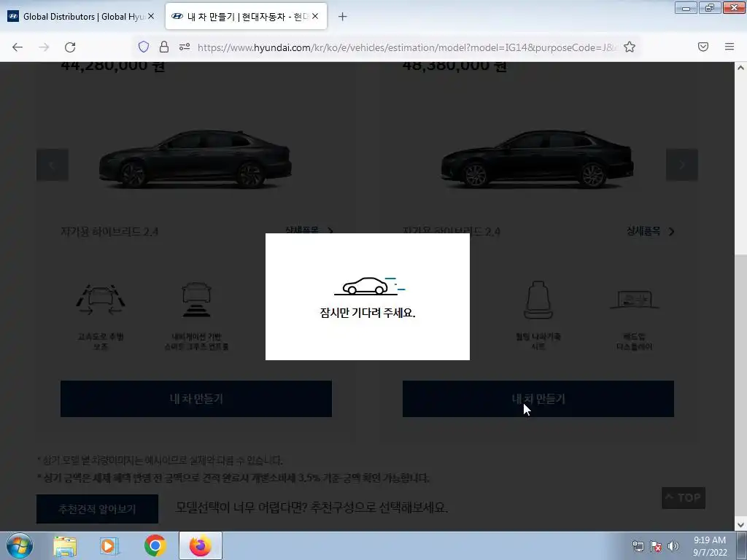Image resolution: width=747 pixels, height=560 pixels.
Task: Click the URL address field
Action: point(407,47)
